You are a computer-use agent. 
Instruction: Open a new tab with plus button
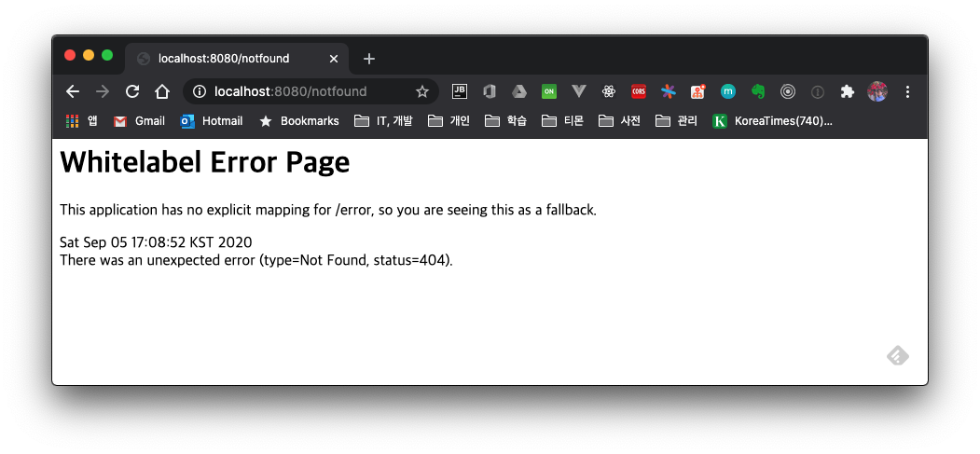click(x=369, y=59)
